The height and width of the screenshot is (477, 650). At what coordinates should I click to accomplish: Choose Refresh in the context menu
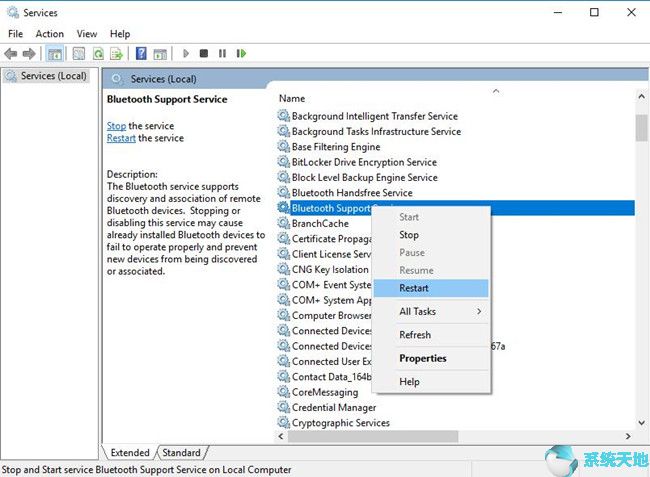tap(431, 335)
